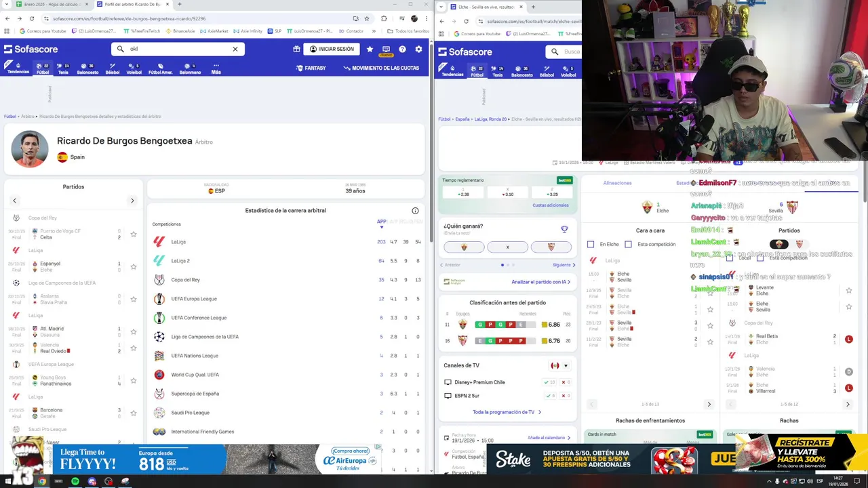This screenshot has width=868, height=488.
Task: Go to the previous page of referee Partidos
Action: click(x=14, y=201)
